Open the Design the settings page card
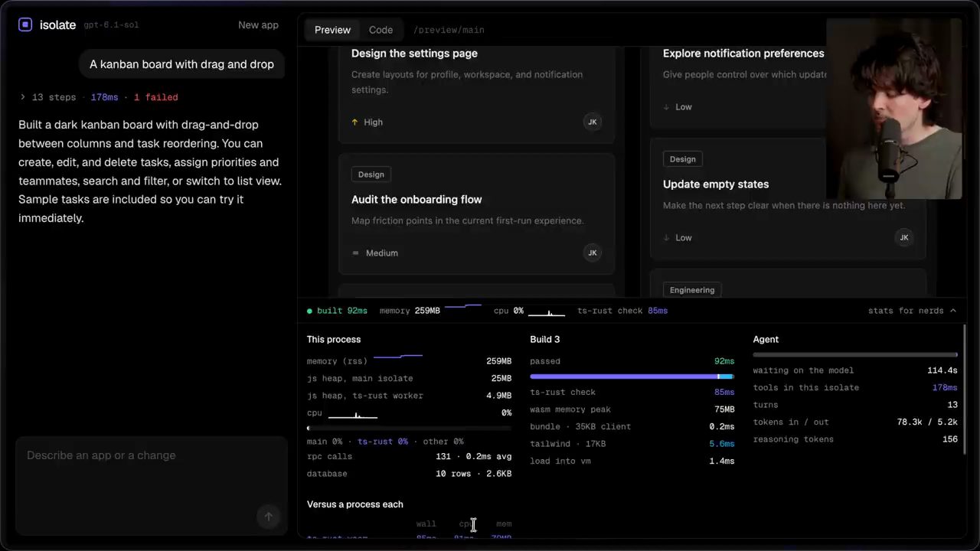 pyautogui.click(x=476, y=93)
